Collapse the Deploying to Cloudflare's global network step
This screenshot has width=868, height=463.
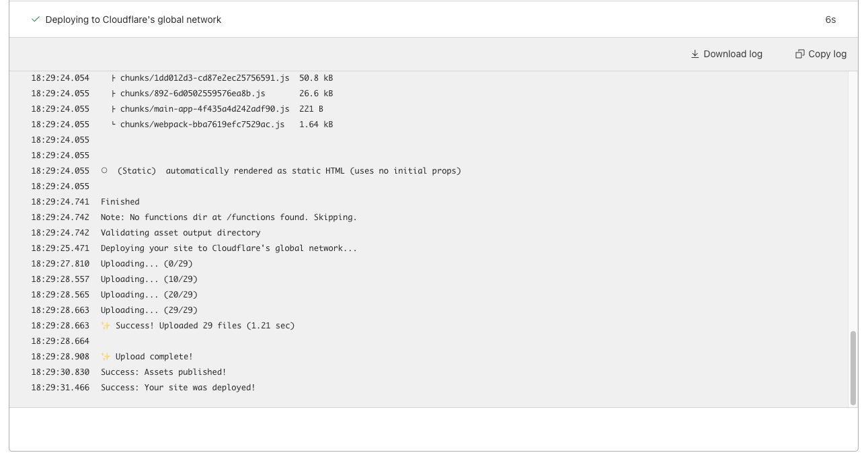point(133,20)
